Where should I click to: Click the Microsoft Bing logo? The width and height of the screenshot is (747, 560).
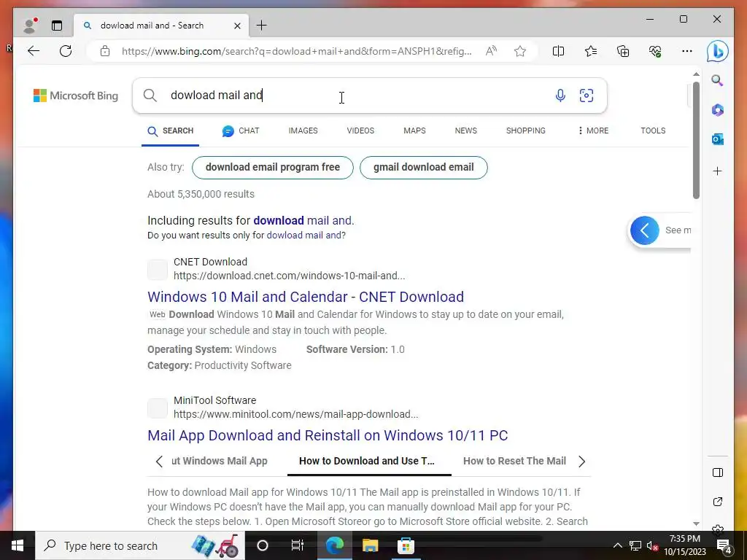(x=76, y=96)
